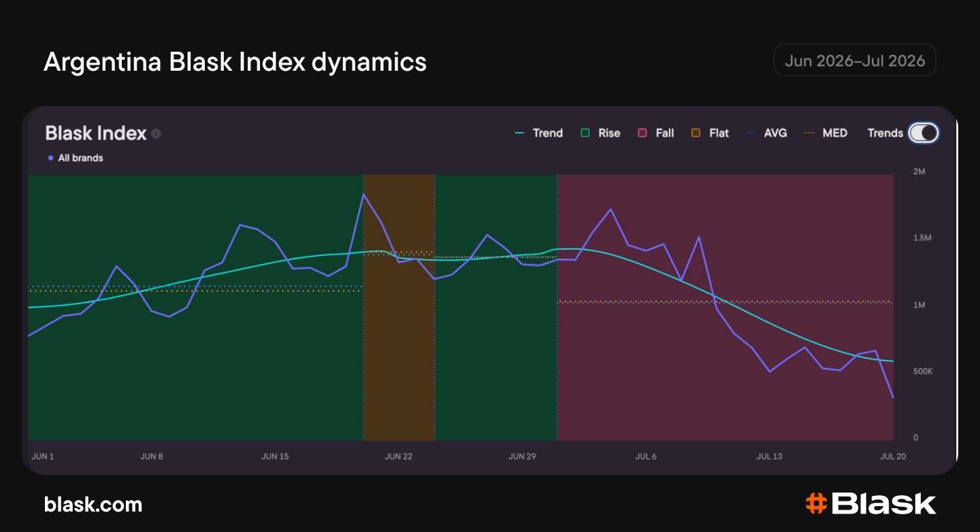
Task: Click the Trend legend label
Action: pyautogui.click(x=548, y=133)
